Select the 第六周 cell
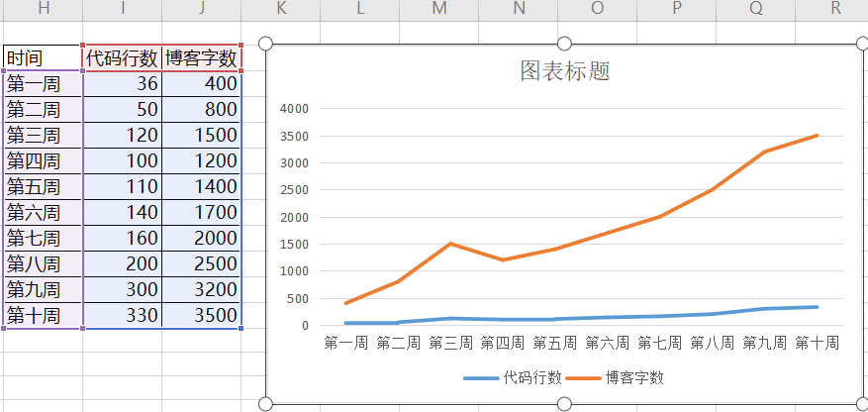 43,212
